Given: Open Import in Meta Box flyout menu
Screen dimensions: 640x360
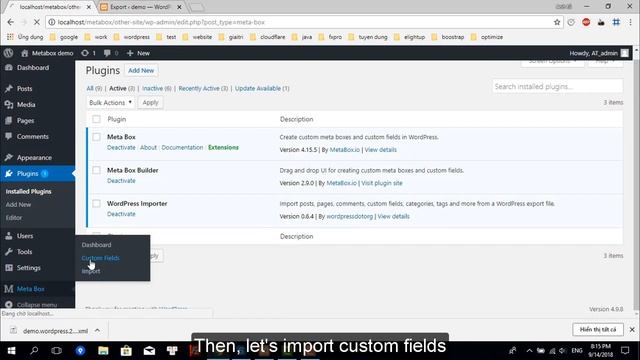Looking at the screenshot, I should pos(91,271).
